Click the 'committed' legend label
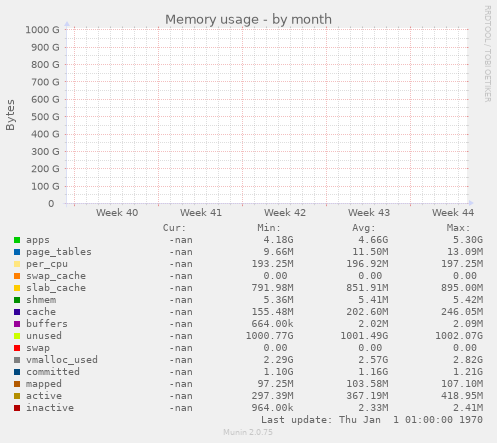Screen dimensions: 497x443 [53, 372]
